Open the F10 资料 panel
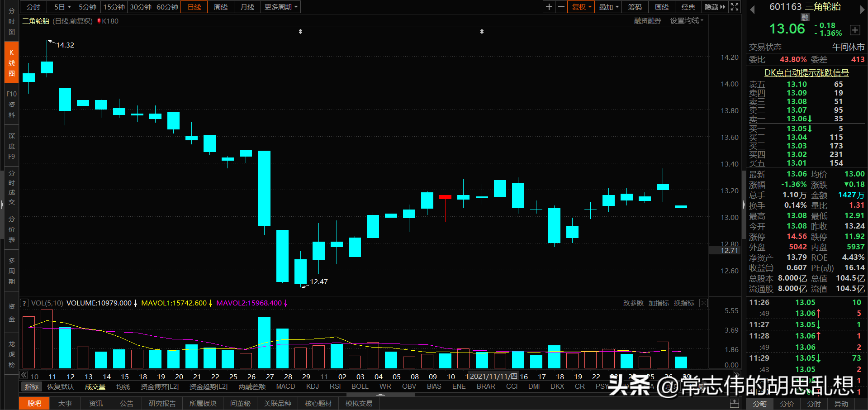The width and height of the screenshot is (868, 410). click(11, 104)
